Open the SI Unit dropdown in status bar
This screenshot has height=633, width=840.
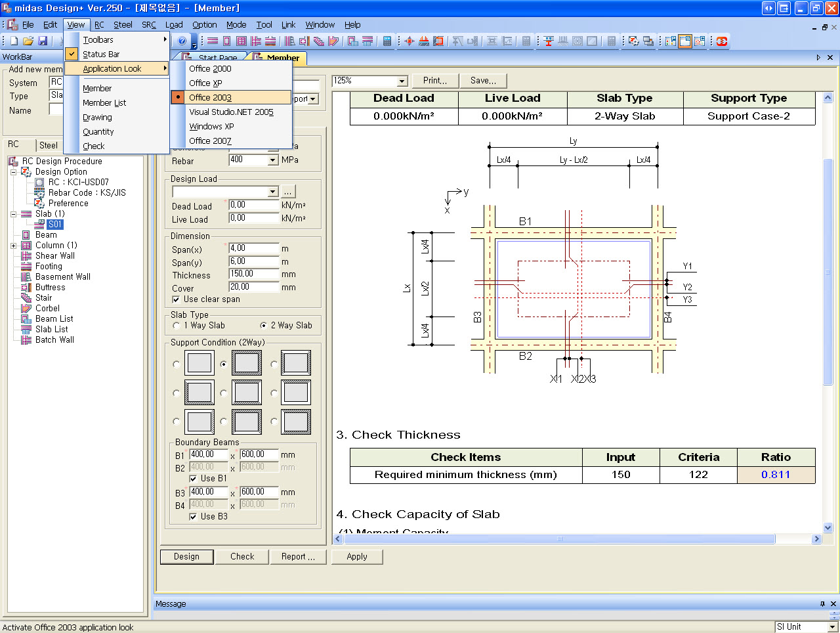point(832,627)
